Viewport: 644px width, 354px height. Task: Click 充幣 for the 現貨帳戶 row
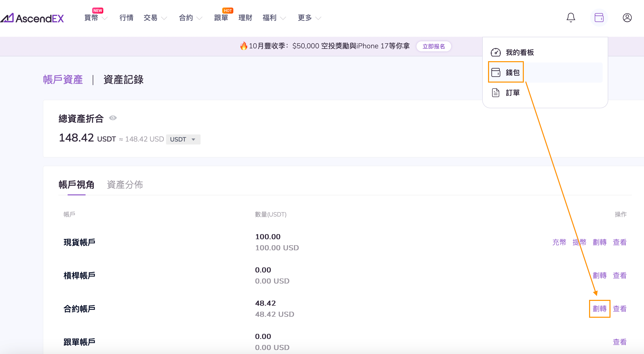pyautogui.click(x=559, y=242)
